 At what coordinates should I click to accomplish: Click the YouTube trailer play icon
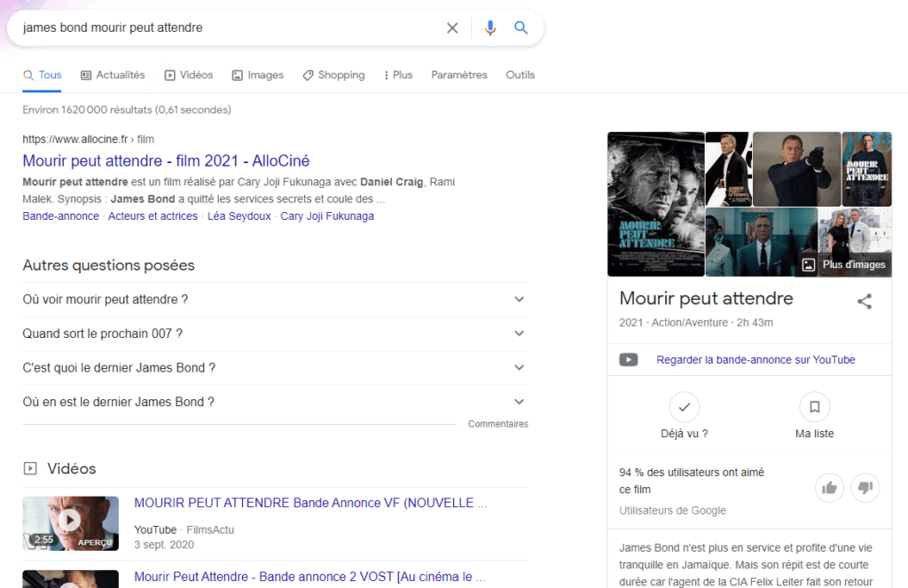pos(629,360)
